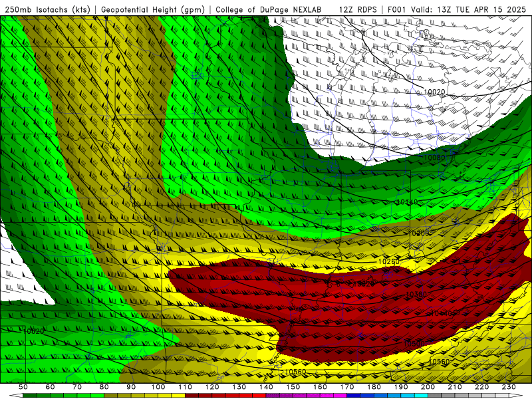Screen dimensions: 532x399
Task: Click the 190 value on the color scale
Action: tap(402, 387)
